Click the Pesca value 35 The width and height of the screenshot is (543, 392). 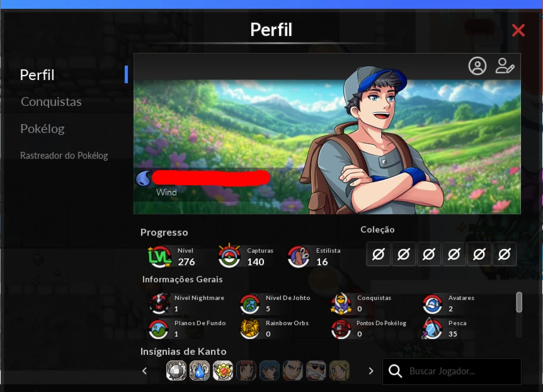453,334
